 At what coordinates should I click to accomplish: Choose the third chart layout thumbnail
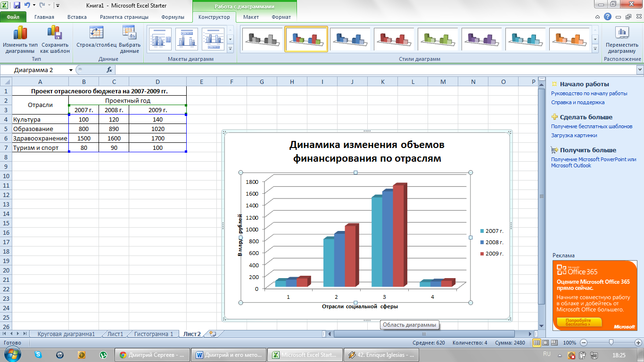[x=214, y=39]
